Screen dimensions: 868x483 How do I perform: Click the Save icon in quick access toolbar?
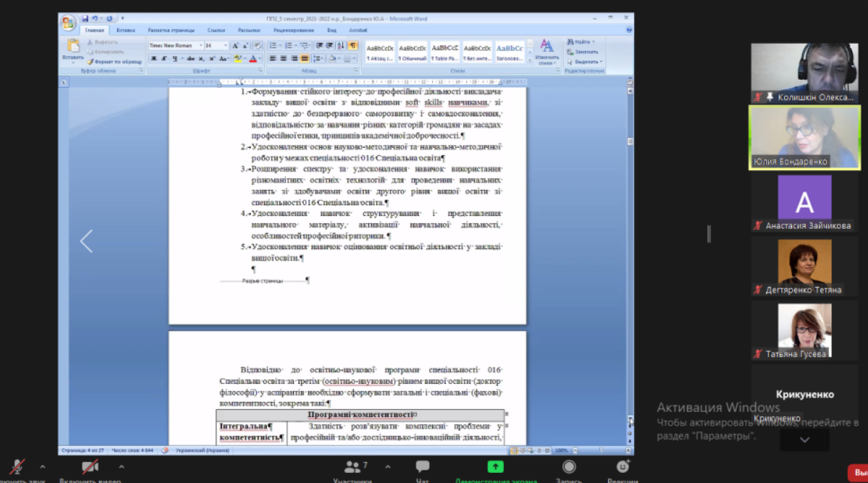(85, 19)
